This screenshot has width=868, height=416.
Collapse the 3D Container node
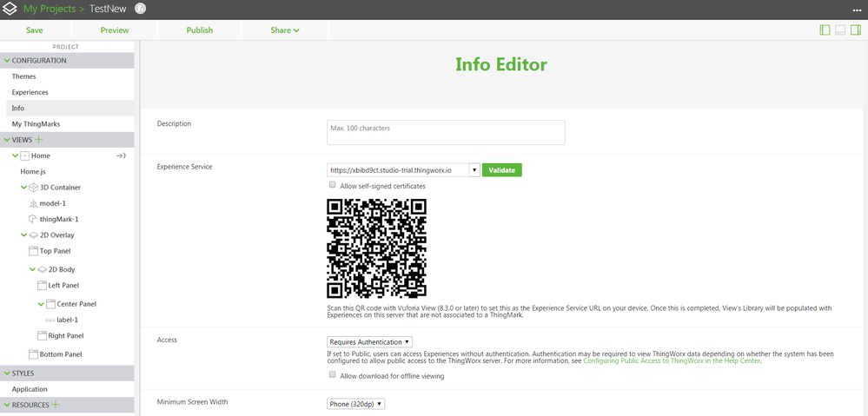[23, 188]
